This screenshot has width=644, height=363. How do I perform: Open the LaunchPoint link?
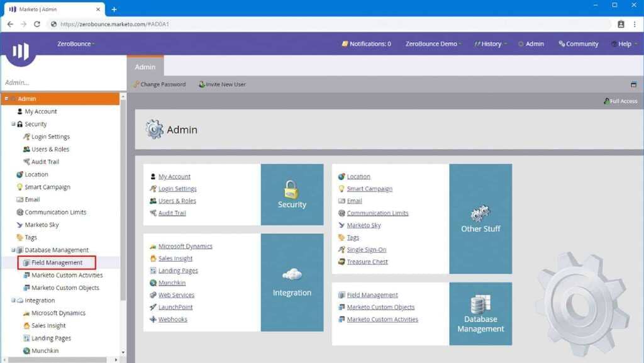(x=175, y=307)
